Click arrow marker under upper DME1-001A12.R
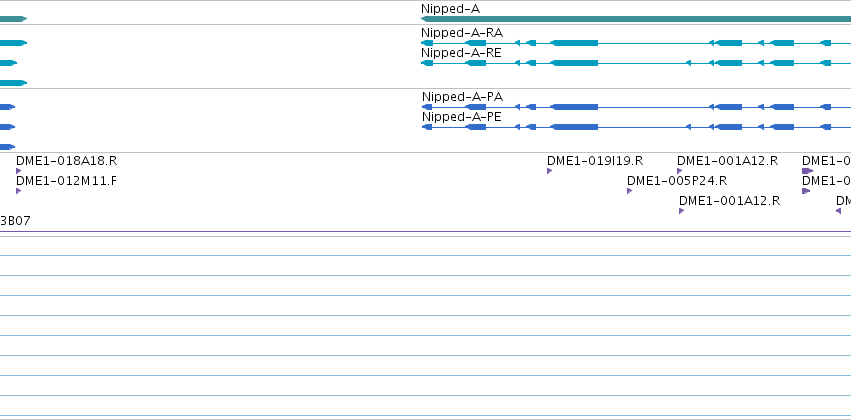 679,171
